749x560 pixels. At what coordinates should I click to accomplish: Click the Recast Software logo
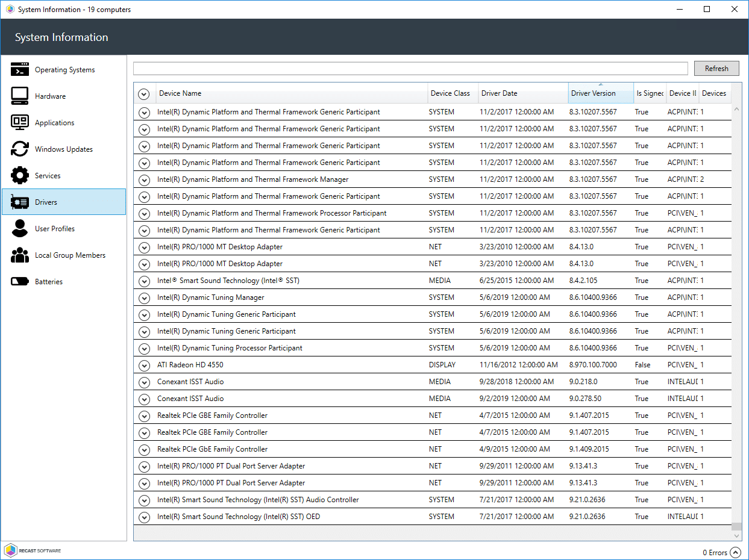[x=33, y=550]
